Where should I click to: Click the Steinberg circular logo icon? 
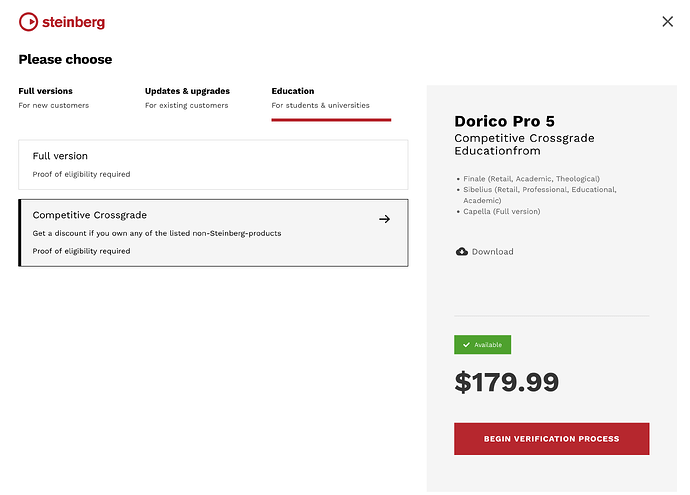29,21
